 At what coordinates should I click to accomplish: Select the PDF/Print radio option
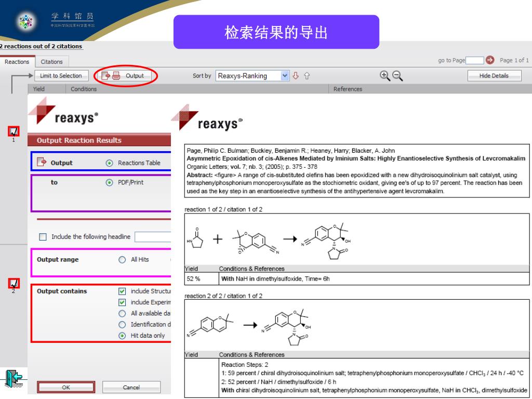pyautogui.click(x=109, y=182)
